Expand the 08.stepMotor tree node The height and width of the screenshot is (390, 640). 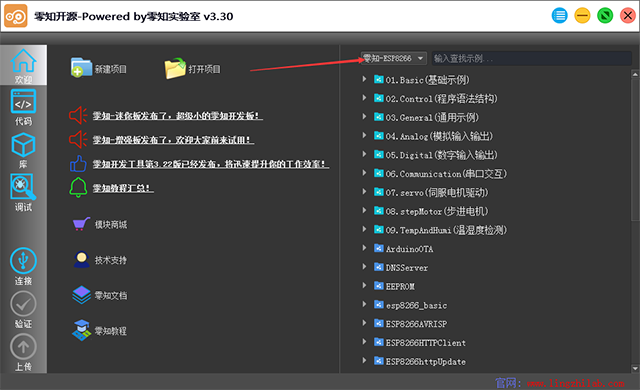tap(364, 210)
